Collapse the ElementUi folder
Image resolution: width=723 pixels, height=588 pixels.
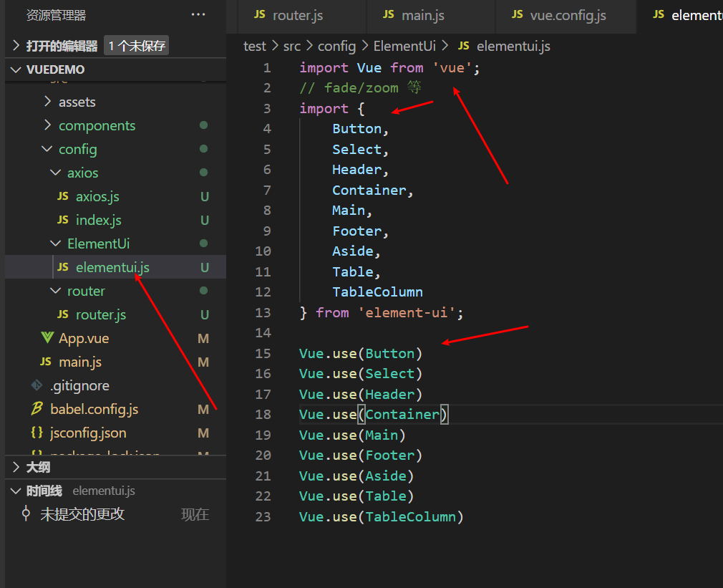(x=55, y=244)
